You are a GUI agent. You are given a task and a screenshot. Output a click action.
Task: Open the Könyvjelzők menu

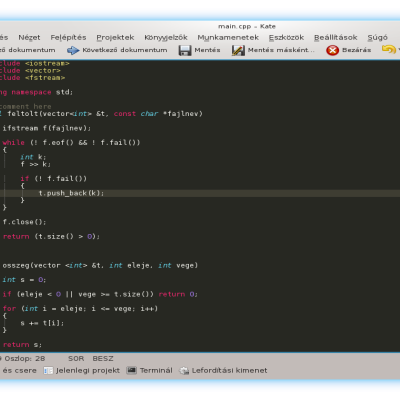pos(166,37)
